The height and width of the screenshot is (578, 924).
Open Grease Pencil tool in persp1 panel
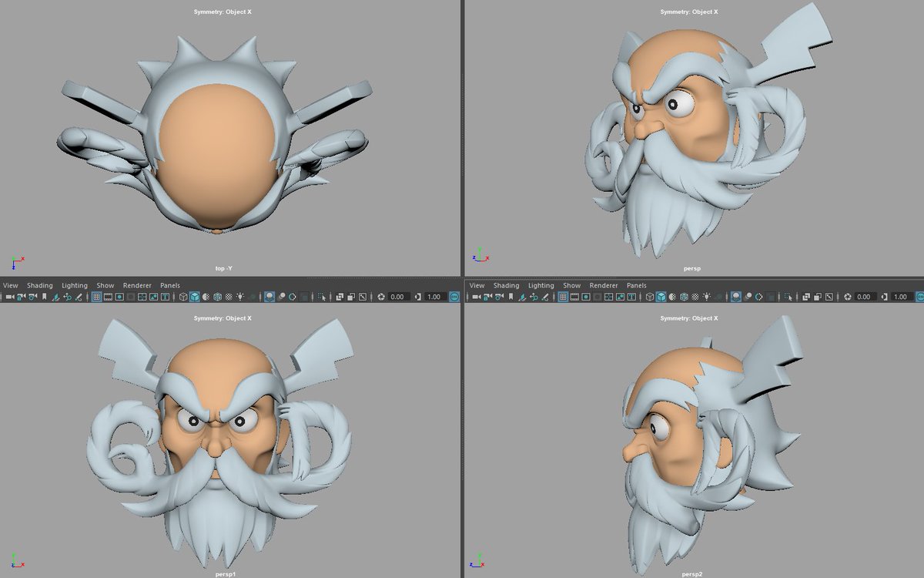point(80,297)
